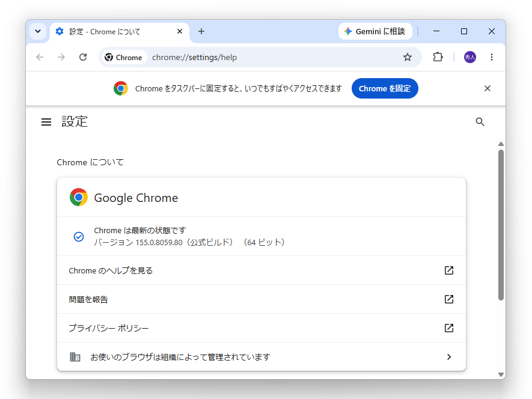Image resolution: width=532 pixels, height=399 pixels.
Task: Click the Google Chrome logo in card
Action: [79, 197]
